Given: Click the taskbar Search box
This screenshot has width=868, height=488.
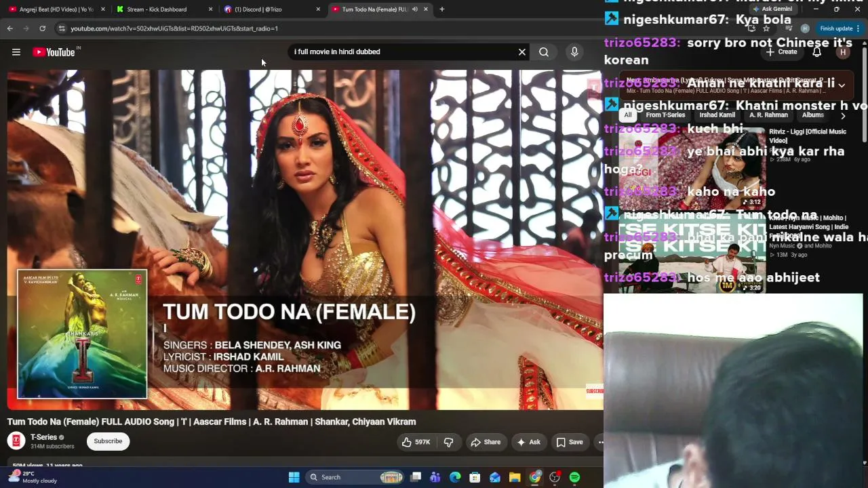Looking at the screenshot, I should coord(355,477).
